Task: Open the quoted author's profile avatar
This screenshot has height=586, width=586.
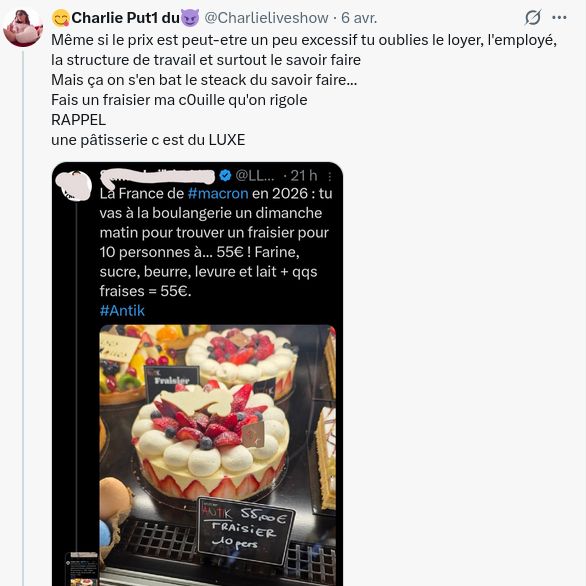Action: pos(74,185)
